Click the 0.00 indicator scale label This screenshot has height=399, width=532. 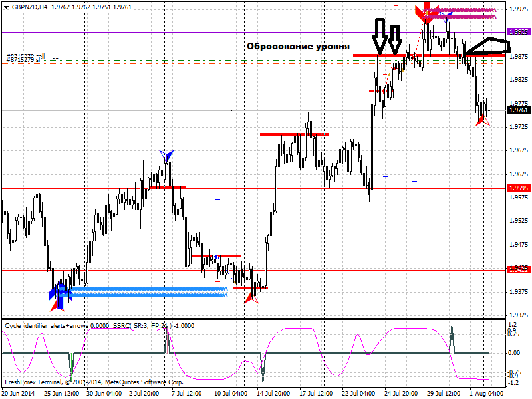[514, 353]
